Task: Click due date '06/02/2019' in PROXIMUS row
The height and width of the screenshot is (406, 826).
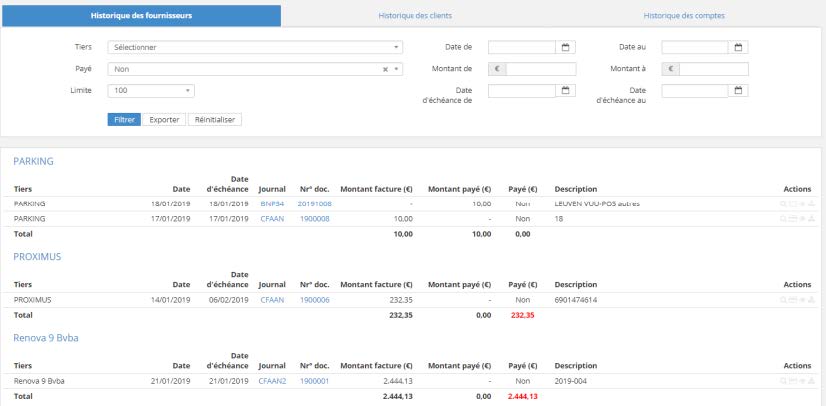Action: 229,300
